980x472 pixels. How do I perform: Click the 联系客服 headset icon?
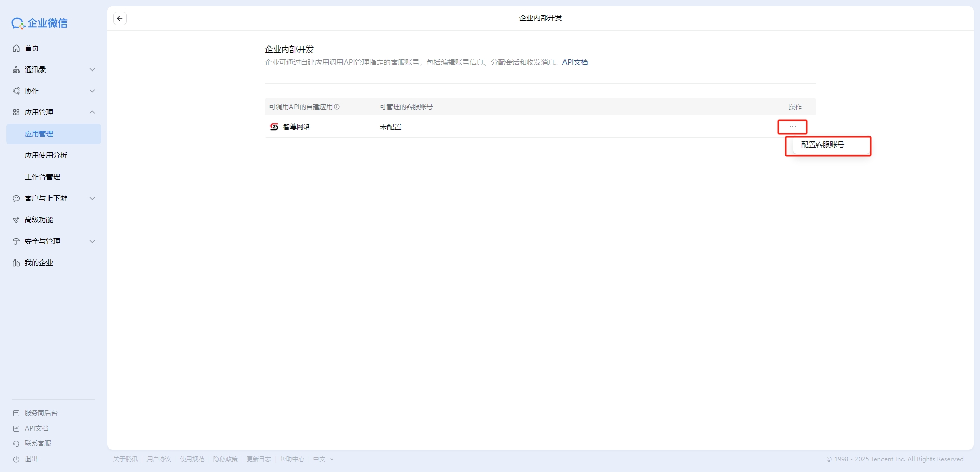[16, 443]
